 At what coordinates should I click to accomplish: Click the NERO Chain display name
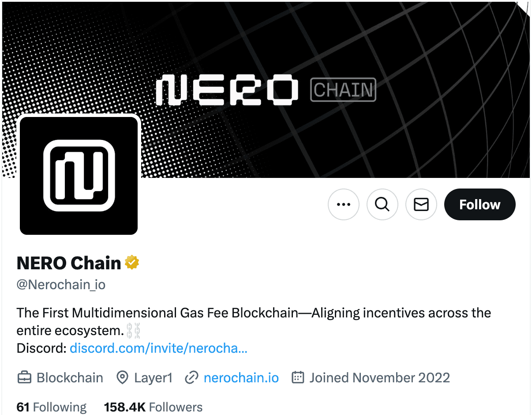(x=69, y=263)
